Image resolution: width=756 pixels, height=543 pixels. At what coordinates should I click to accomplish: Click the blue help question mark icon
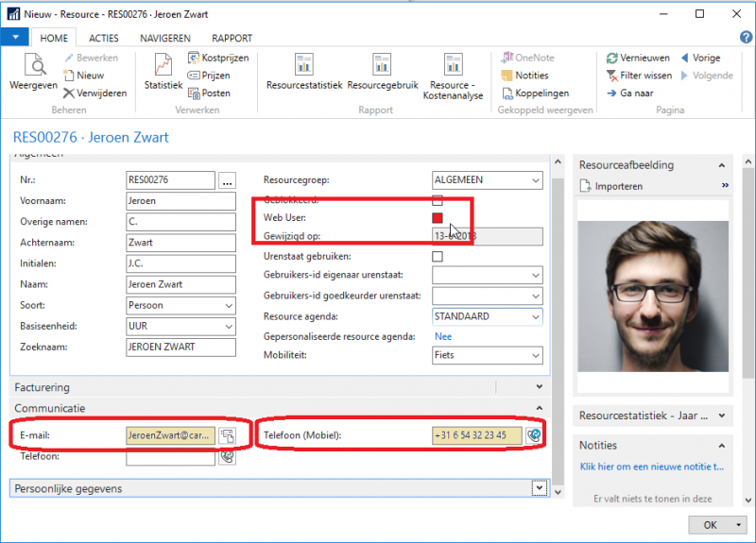coord(746,37)
